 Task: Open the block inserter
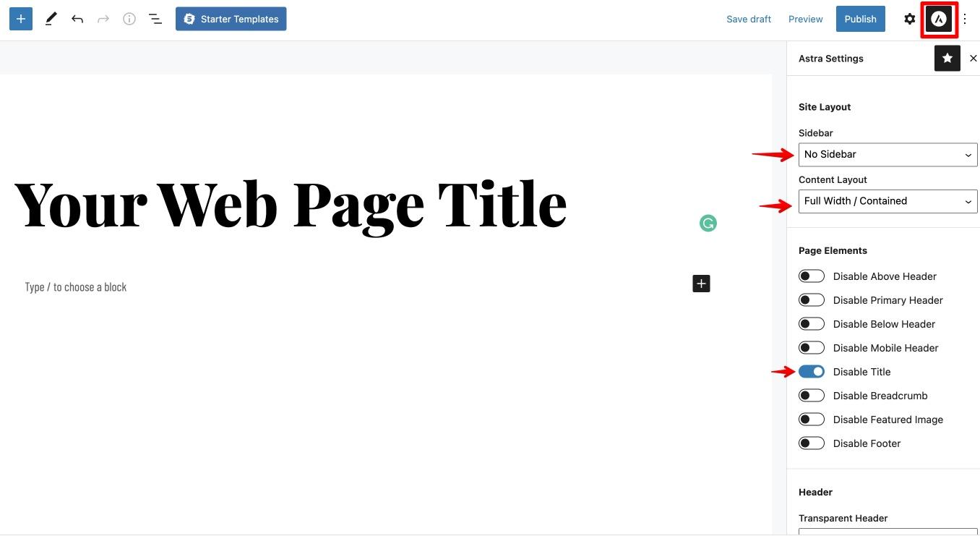click(x=20, y=18)
